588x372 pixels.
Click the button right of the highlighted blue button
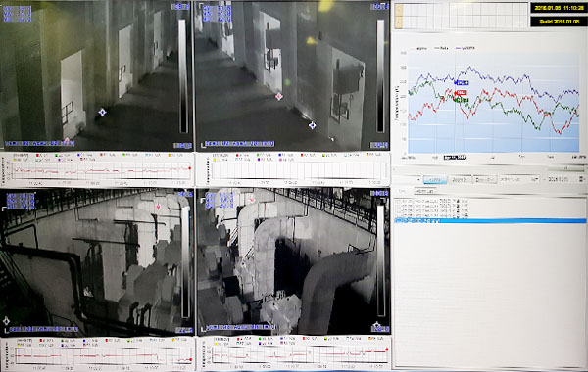(x=460, y=180)
